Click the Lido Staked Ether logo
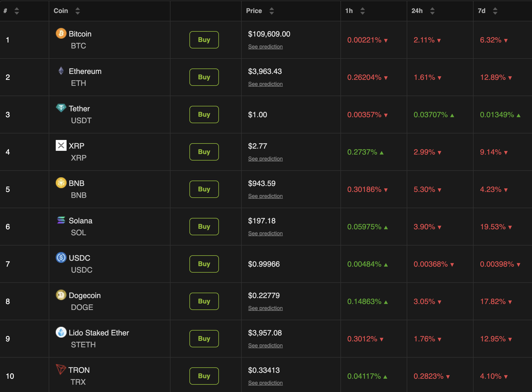 tap(61, 333)
